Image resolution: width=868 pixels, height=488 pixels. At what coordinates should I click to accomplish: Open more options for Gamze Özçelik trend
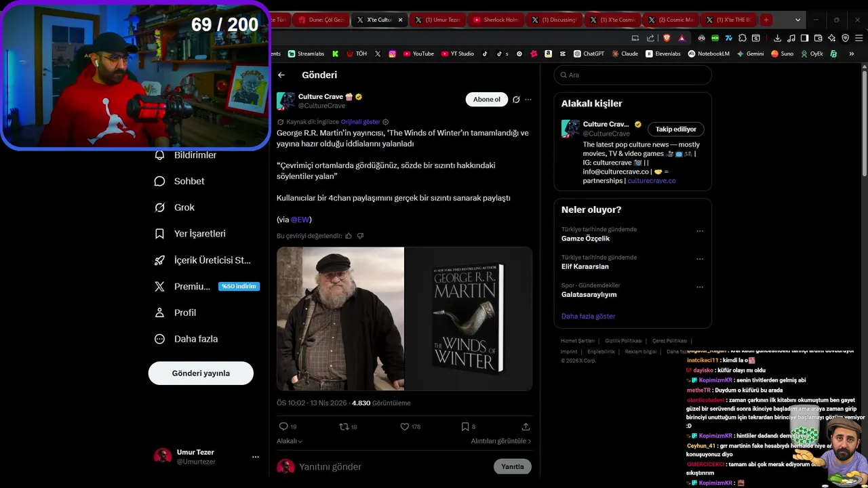[700, 231]
